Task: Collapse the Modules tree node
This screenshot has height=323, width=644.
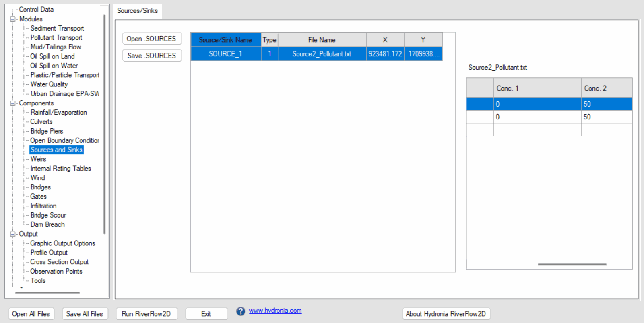Action: pos(13,19)
